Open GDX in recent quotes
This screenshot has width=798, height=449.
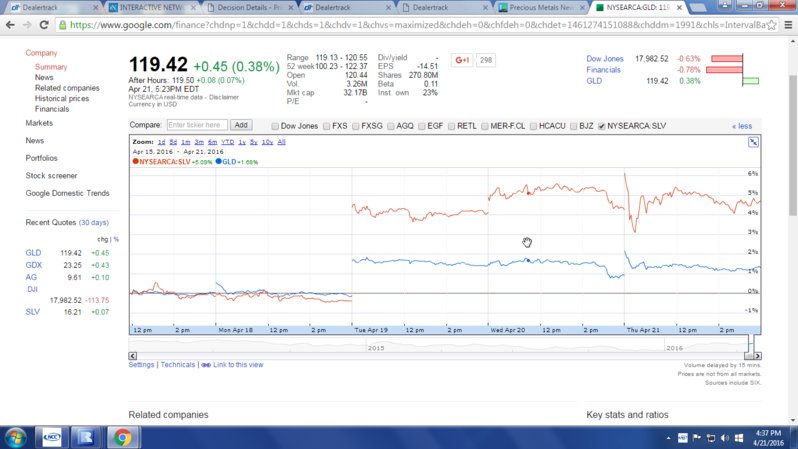pyautogui.click(x=34, y=265)
